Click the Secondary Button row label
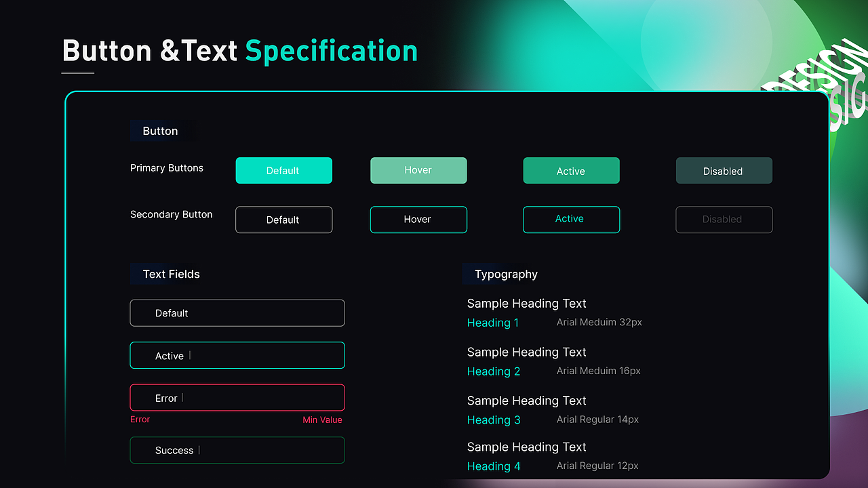 coord(172,214)
